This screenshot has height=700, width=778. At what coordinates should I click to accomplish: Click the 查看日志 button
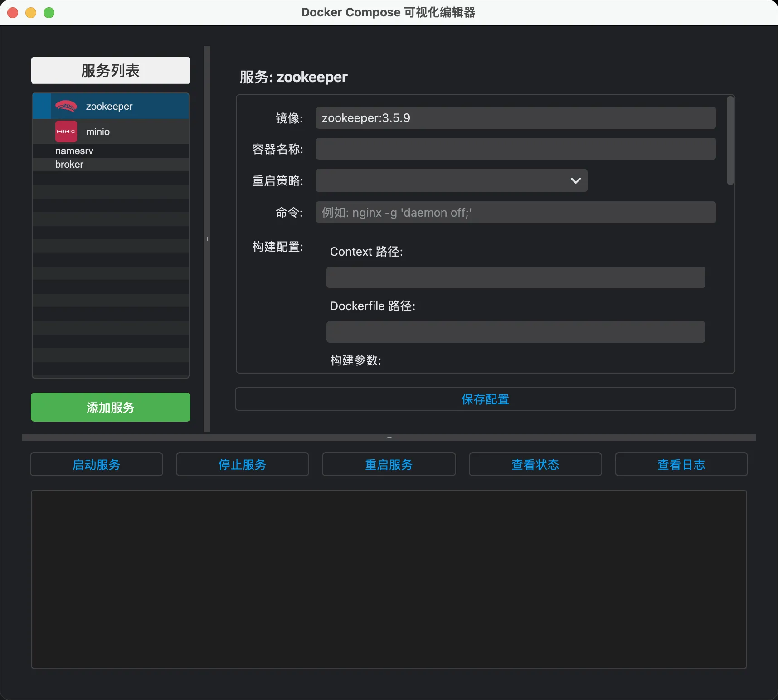(681, 464)
